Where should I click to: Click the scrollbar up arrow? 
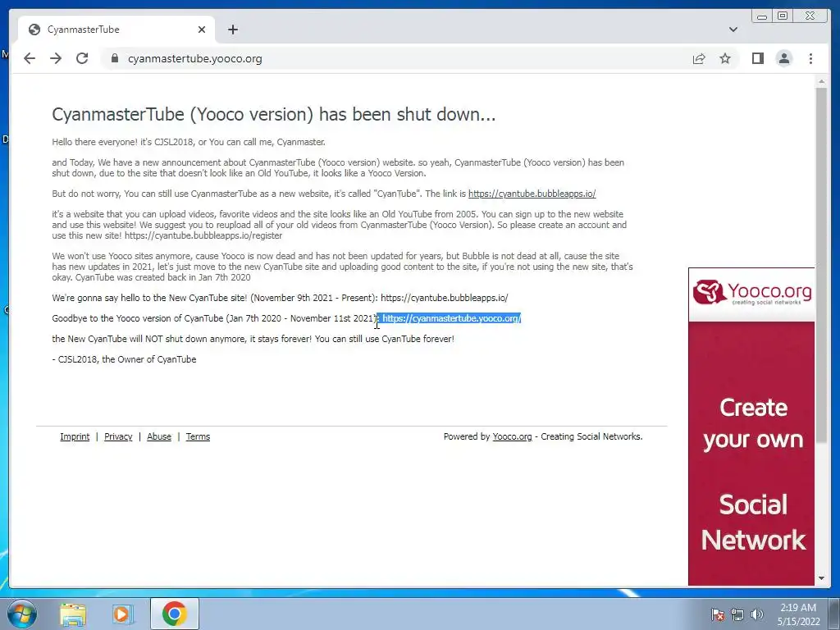pos(821,81)
